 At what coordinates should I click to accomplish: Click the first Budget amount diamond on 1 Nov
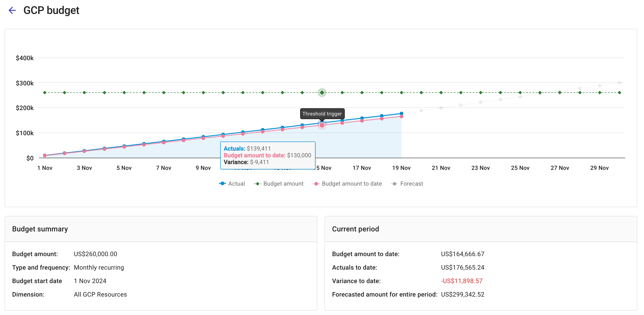(45, 93)
